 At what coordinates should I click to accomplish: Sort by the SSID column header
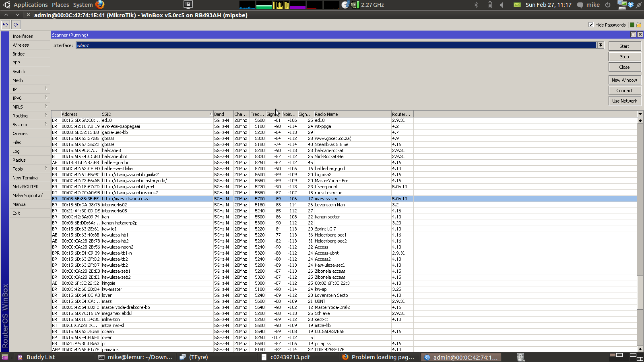(157, 114)
